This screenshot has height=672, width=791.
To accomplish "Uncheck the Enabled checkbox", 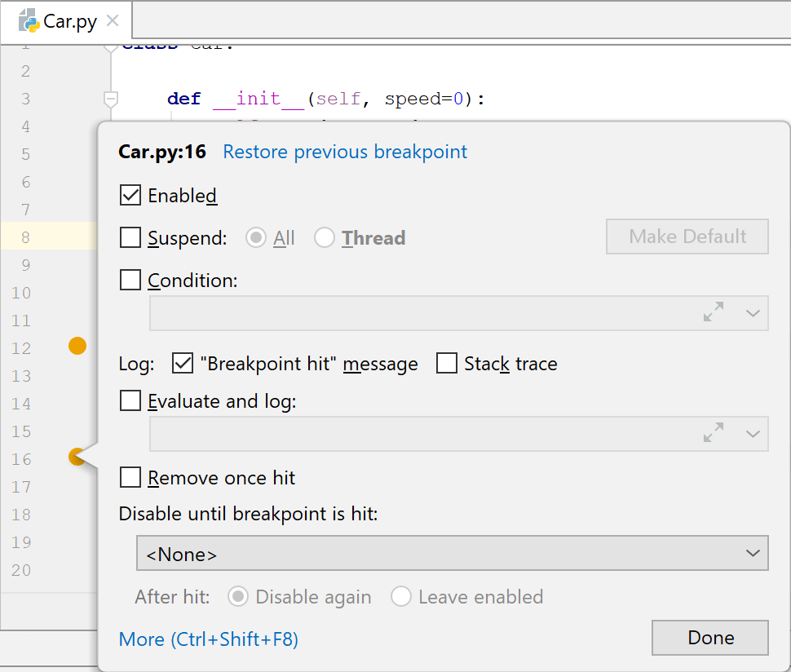I will point(130,196).
